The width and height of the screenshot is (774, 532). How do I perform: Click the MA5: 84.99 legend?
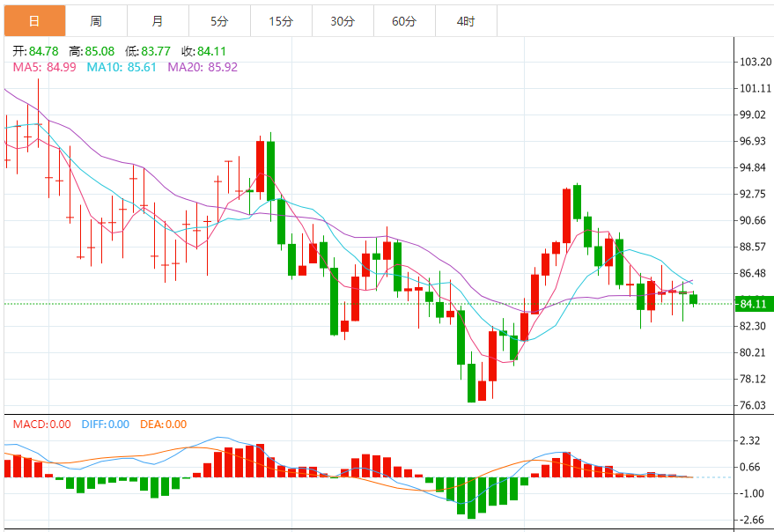click(44, 67)
